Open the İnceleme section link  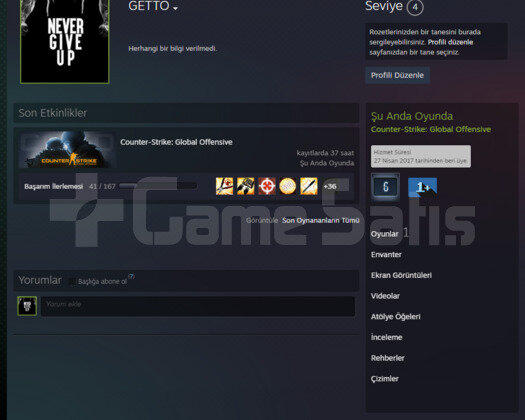[386, 337]
